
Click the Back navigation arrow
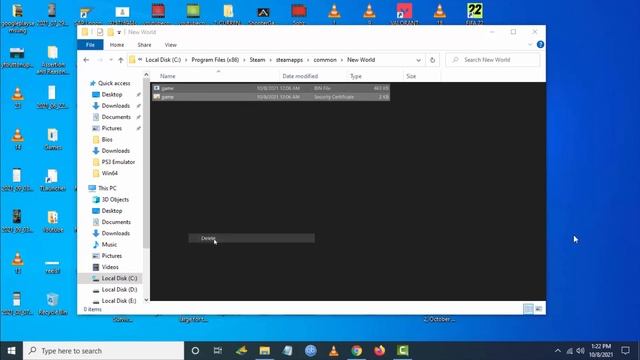86,60
